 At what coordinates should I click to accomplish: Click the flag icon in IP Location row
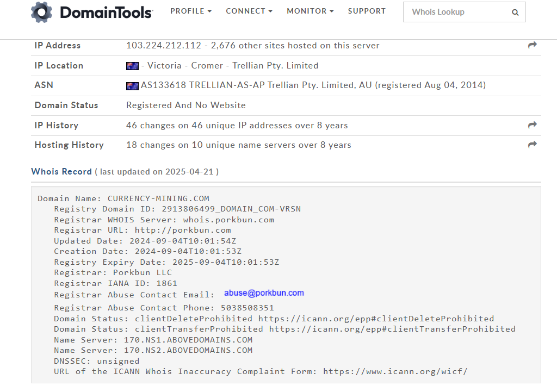[132, 66]
